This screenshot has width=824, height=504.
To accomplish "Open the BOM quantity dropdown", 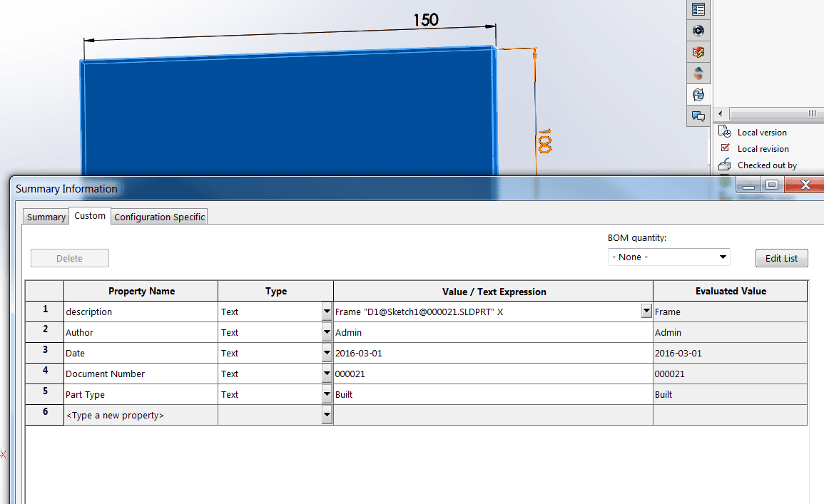I will coord(668,257).
